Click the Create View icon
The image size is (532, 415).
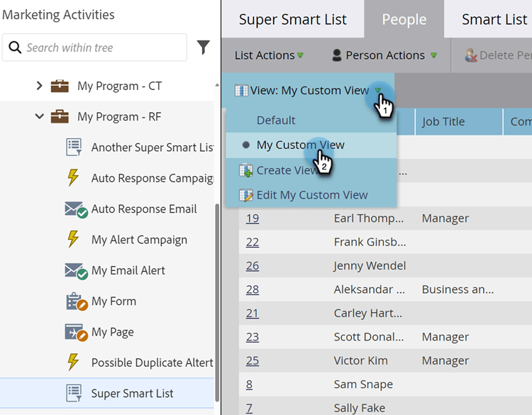[x=245, y=170]
